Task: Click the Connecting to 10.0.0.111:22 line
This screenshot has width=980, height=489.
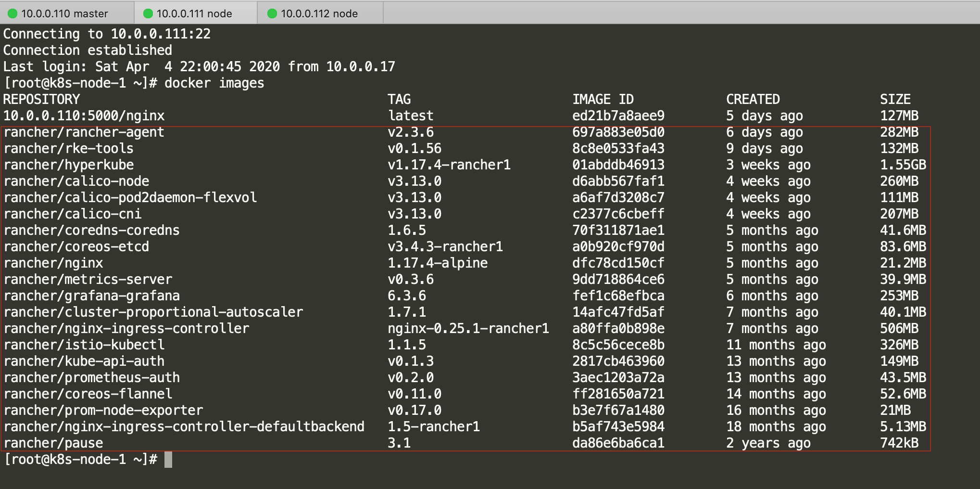Action: (x=107, y=34)
